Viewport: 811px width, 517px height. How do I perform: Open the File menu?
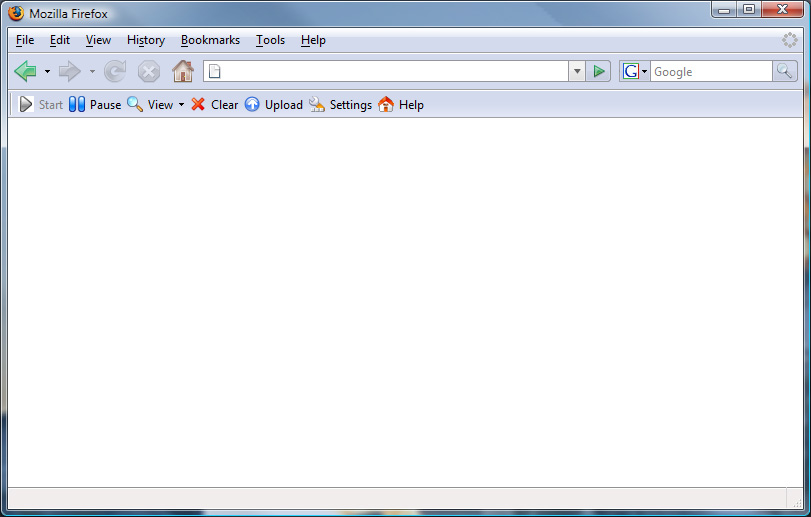(x=25, y=40)
